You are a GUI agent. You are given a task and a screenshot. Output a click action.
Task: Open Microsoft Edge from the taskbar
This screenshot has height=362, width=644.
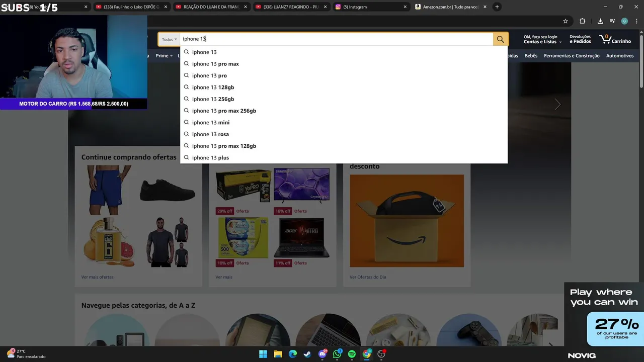(x=293, y=354)
